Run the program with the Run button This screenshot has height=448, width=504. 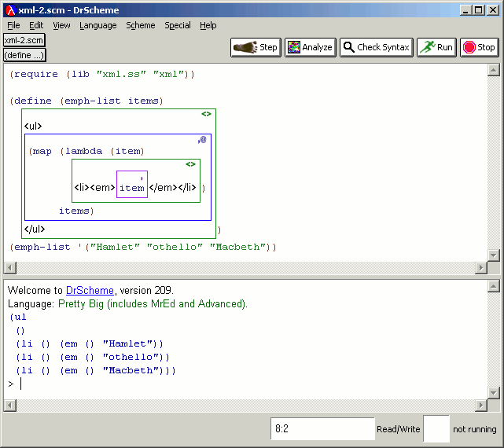[x=436, y=47]
